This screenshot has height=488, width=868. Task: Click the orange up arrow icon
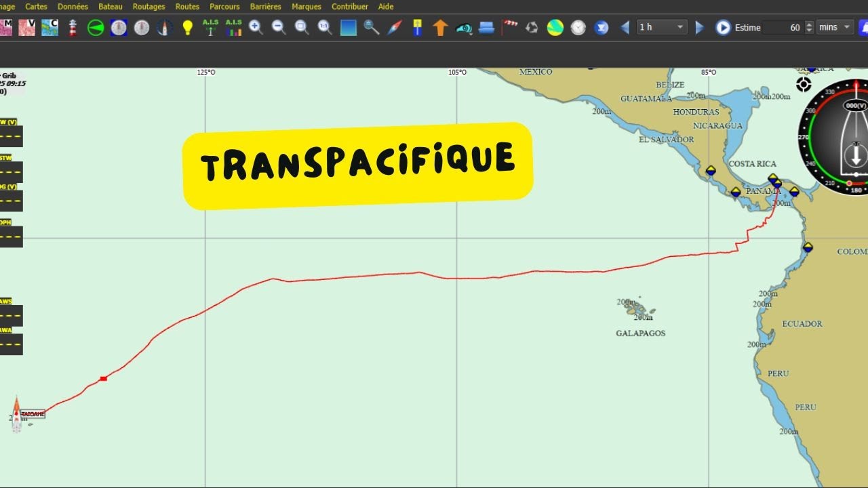[440, 27]
